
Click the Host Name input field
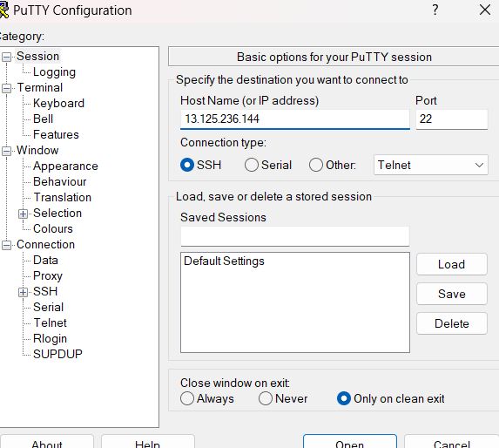click(294, 119)
